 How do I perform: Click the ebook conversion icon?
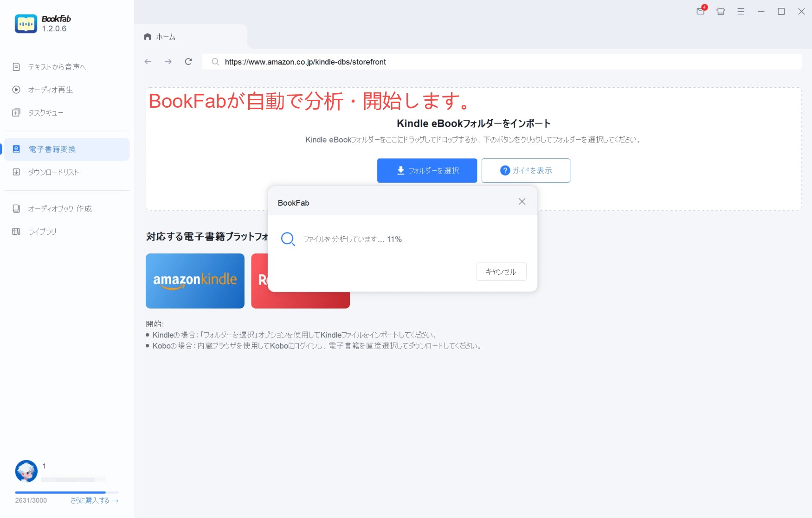point(16,149)
